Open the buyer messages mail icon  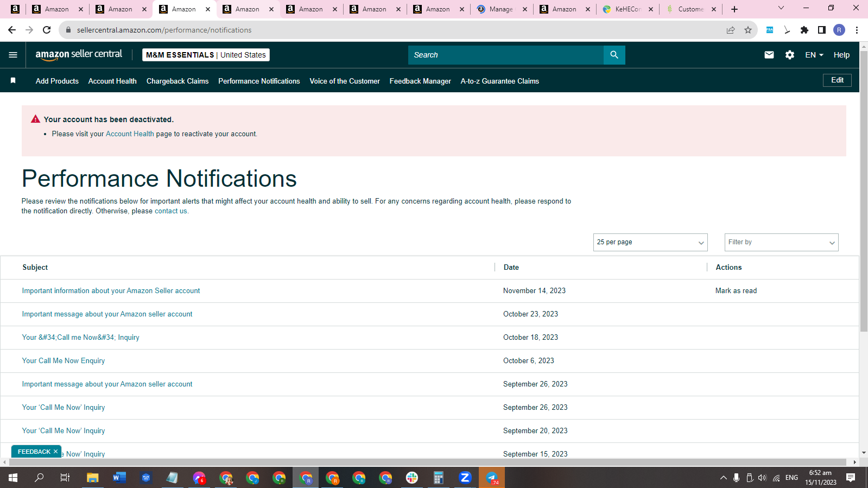point(769,55)
